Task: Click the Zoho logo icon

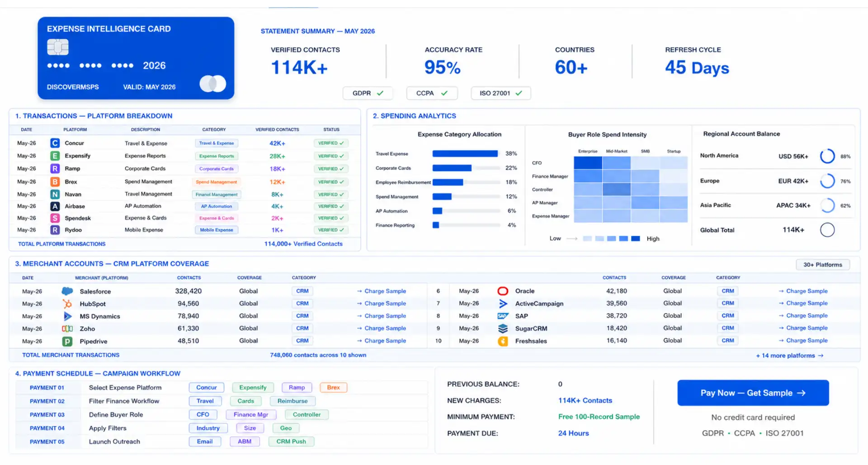Action: (x=67, y=328)
